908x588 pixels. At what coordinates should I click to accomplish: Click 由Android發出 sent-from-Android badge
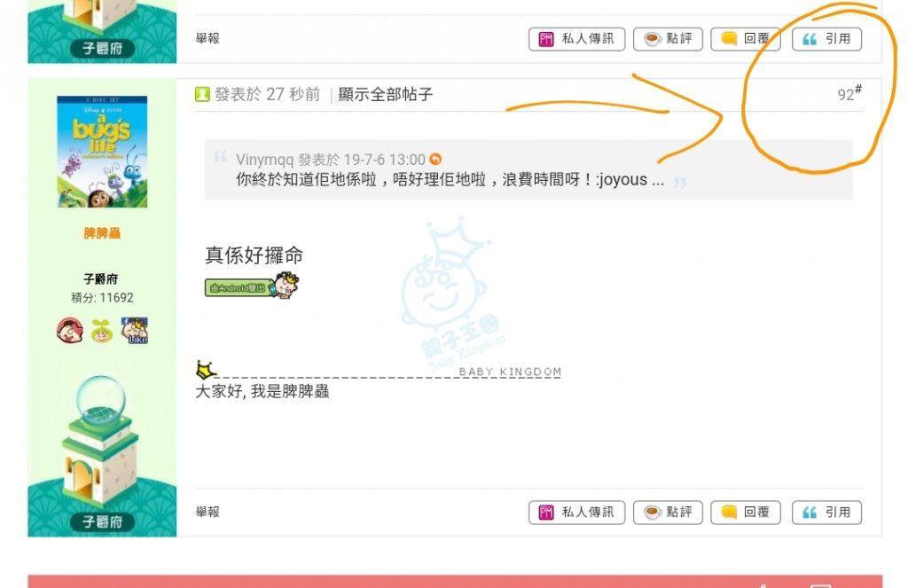(252, 286)
